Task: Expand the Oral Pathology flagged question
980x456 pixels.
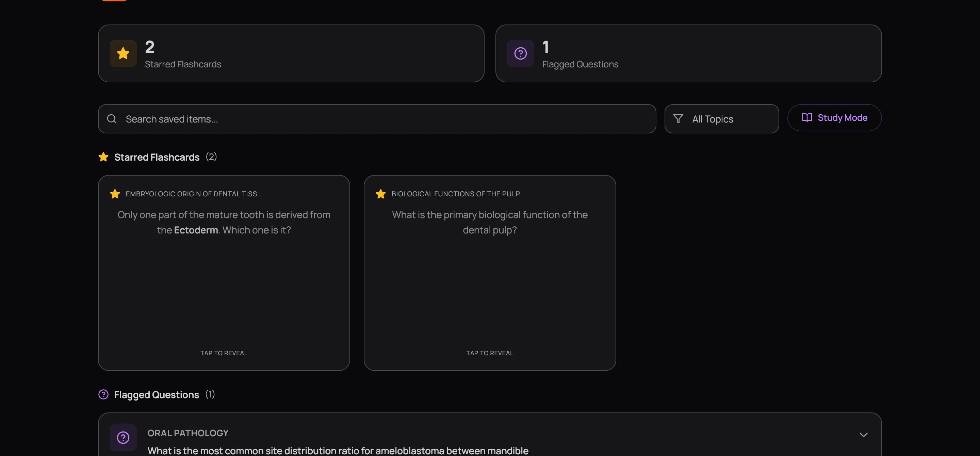Action: 863,435
